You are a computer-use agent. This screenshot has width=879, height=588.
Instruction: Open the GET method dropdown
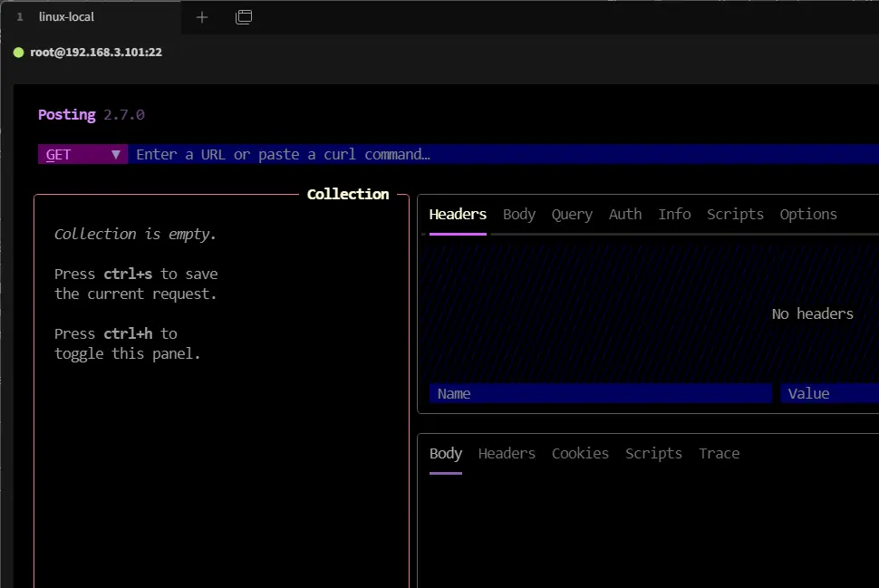(x=82, y=155)
